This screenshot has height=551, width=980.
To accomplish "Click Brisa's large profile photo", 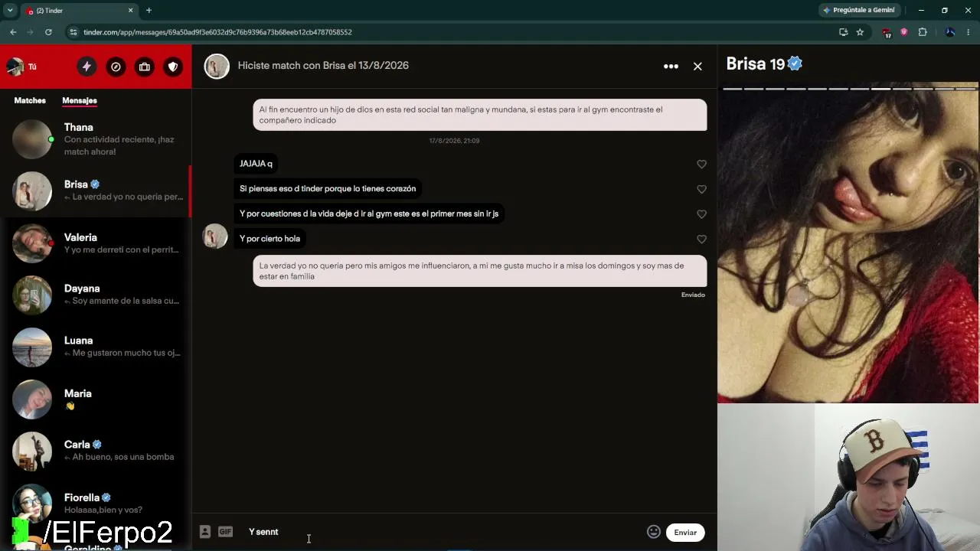I will [848, 243].
